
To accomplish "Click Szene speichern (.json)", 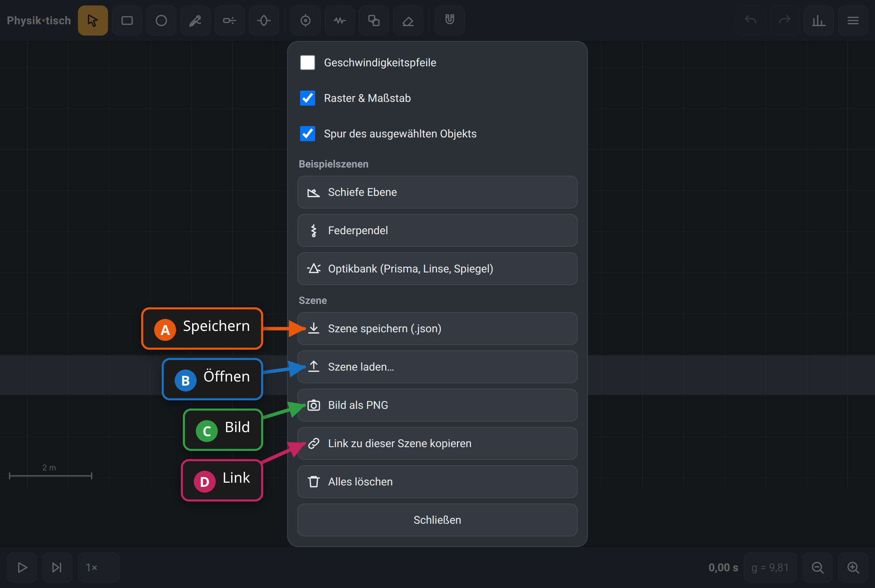I will click(x=437, y=329).
